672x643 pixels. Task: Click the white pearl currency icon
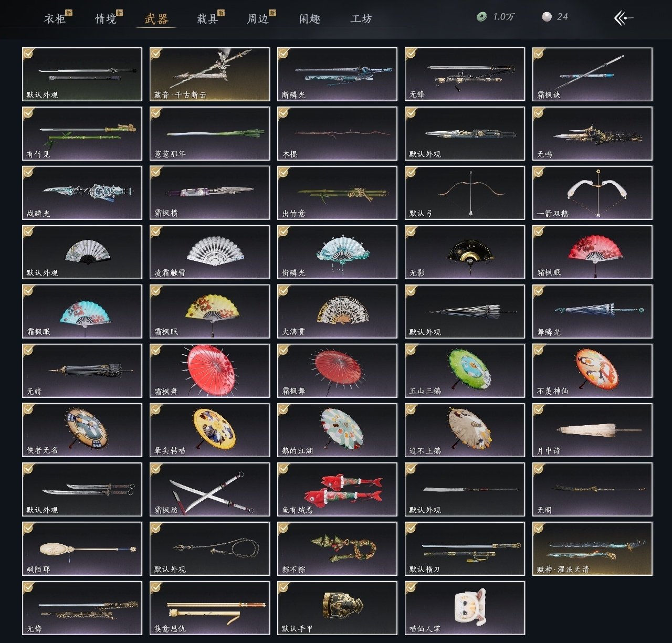547,17
